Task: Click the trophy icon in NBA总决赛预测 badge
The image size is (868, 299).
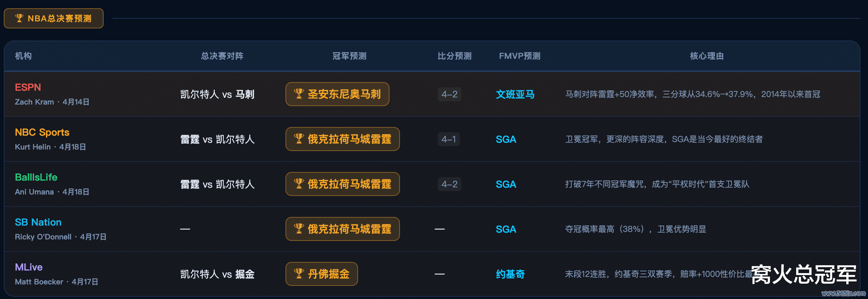Action: click(x=19, y=18)
